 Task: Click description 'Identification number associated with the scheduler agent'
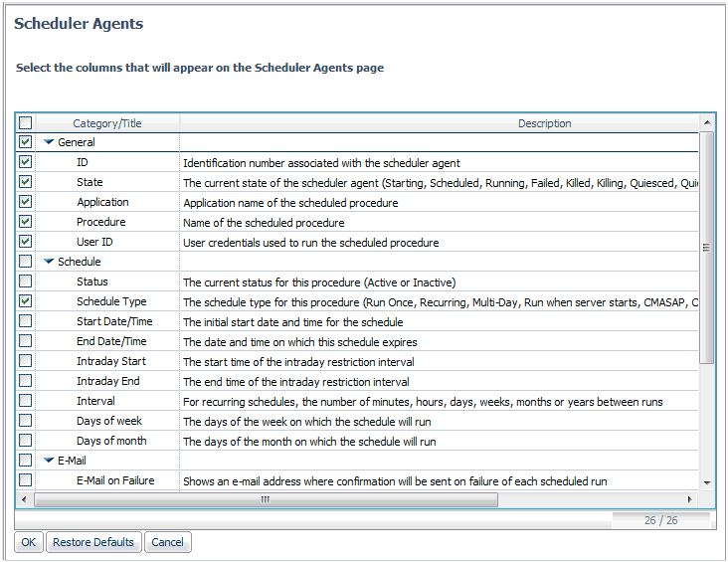click(x=321, y=163)
